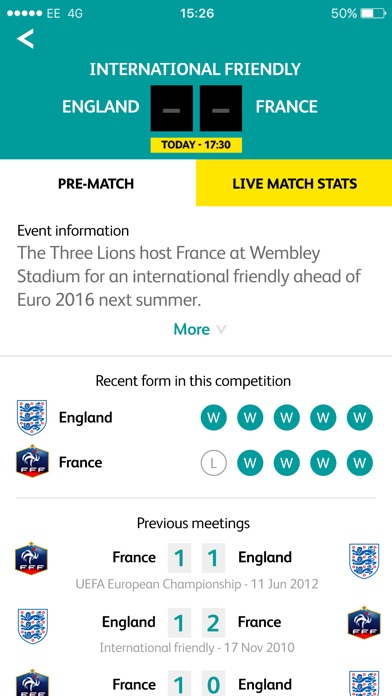Open England 1-2 France previous meeting
Viewport: 392px width, 696px height.
(x=196, y=630)
